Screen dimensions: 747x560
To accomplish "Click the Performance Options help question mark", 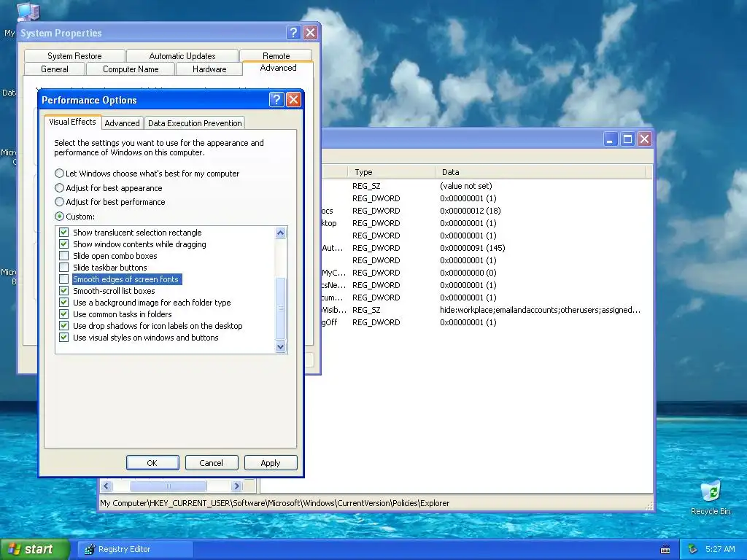I will point(276,99).
